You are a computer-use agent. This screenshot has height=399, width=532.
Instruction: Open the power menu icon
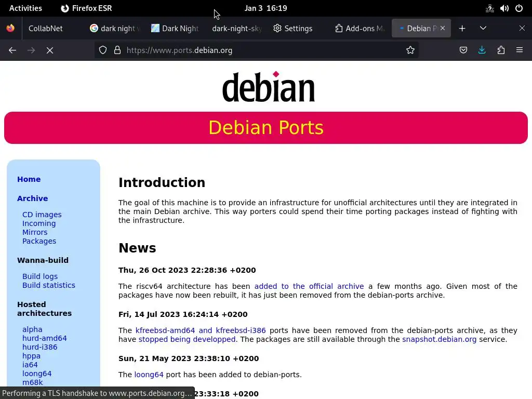[519, 8]
